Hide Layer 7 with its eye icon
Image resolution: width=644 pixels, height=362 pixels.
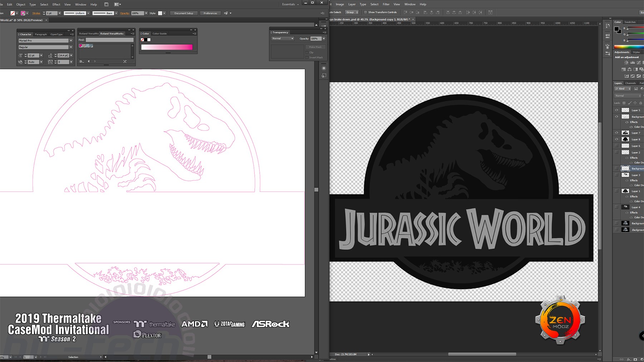(x=616, y=133)
